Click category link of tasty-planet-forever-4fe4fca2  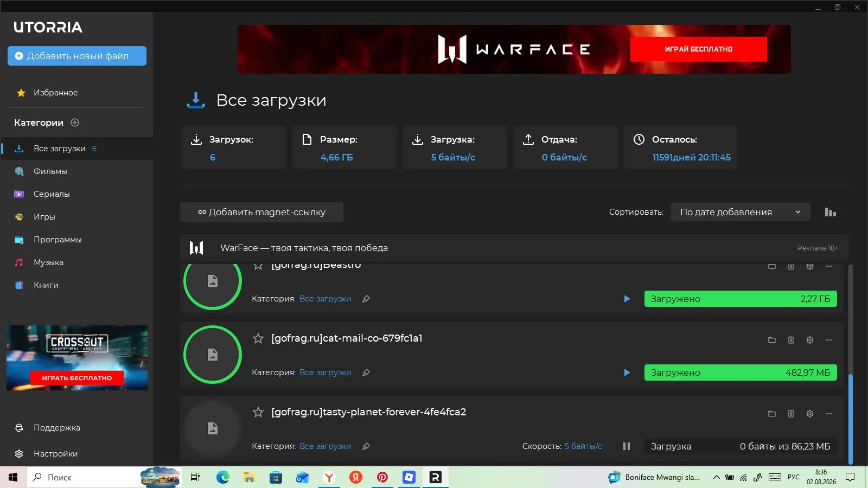325,446
